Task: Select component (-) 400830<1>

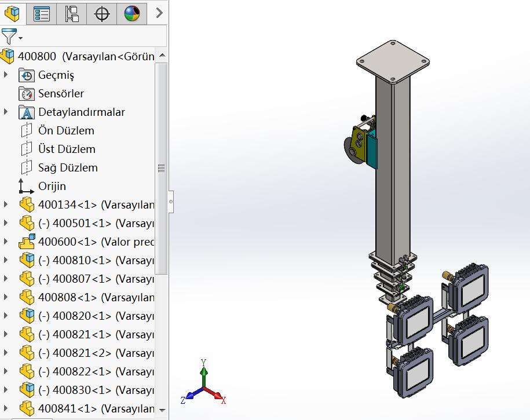Action: pos(96,390)
